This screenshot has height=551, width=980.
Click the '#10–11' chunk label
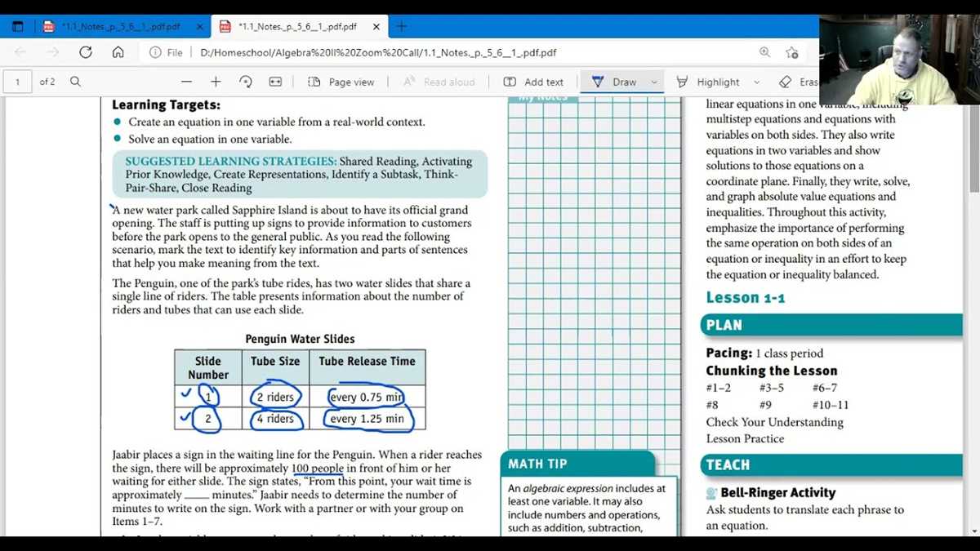831,405
